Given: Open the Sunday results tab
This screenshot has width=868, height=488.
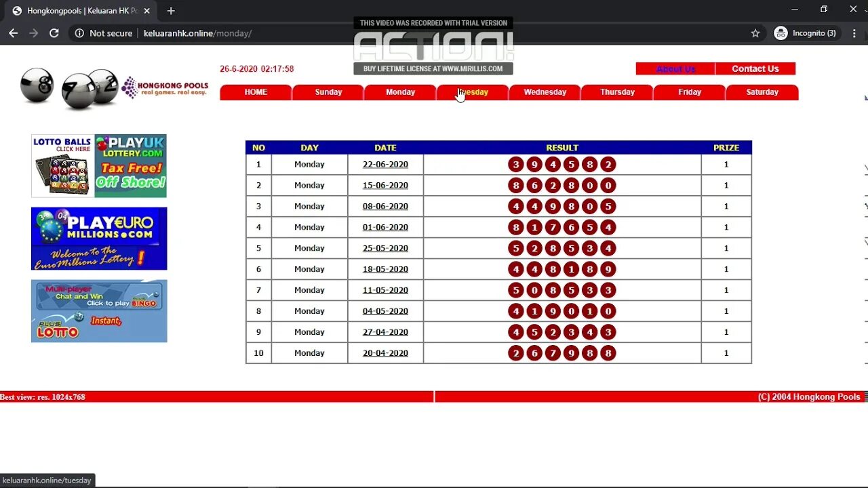Looking at the screenshot, I should (328, 92).
